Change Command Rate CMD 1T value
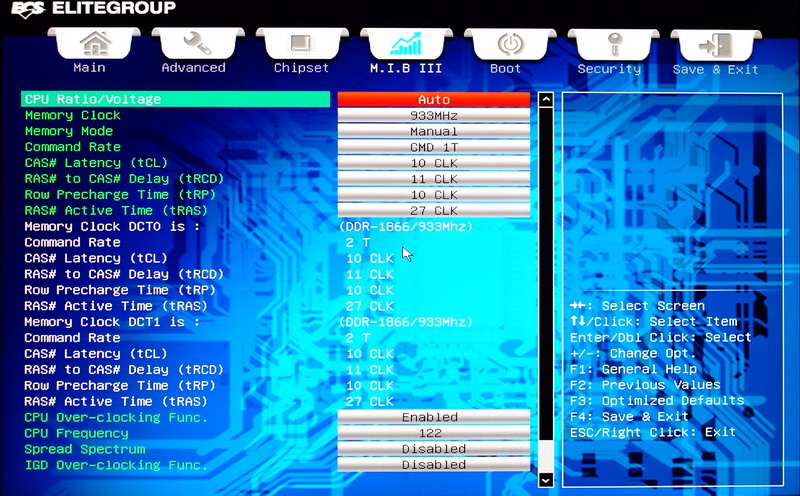 pyautogui.click(x=434, y=147)
